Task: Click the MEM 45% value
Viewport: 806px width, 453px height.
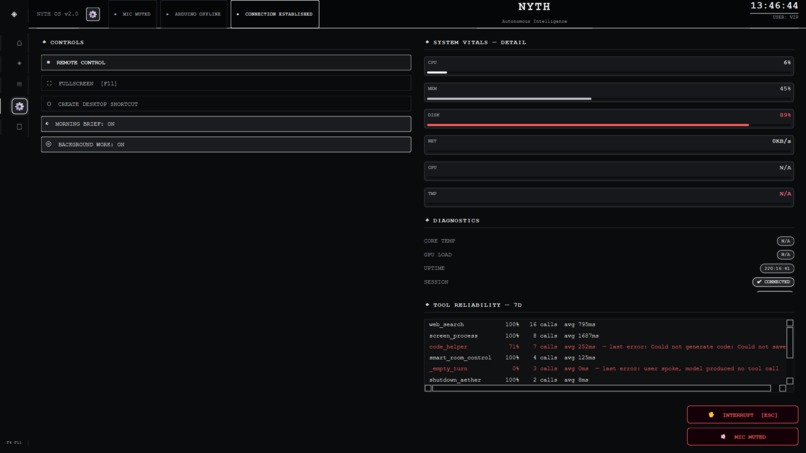Action: tap(785, 89)
